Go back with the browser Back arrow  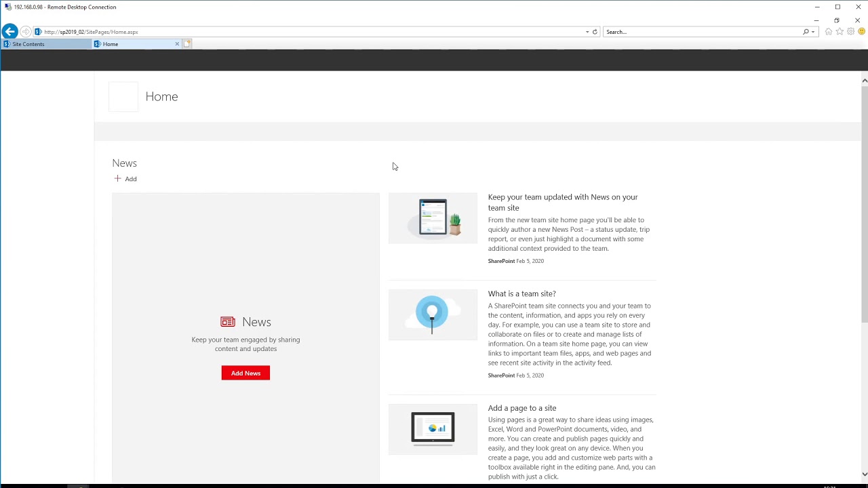tap(9, 31)
